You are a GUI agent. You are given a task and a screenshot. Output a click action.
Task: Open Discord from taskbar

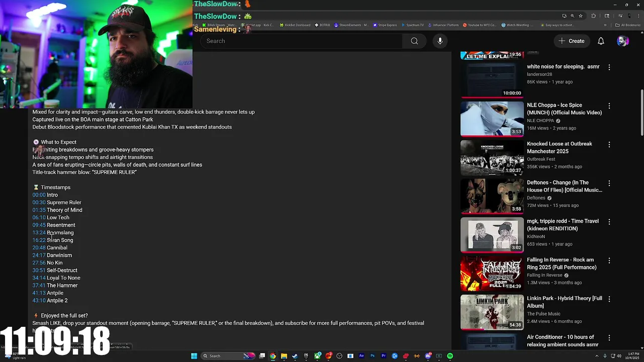tap(428, 356)
